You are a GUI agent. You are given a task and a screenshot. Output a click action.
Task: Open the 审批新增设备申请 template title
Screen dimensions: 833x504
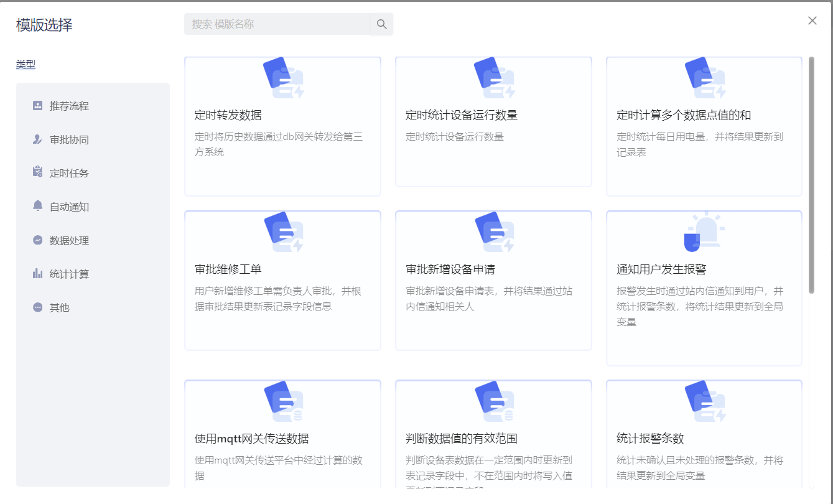pos(450,269)
